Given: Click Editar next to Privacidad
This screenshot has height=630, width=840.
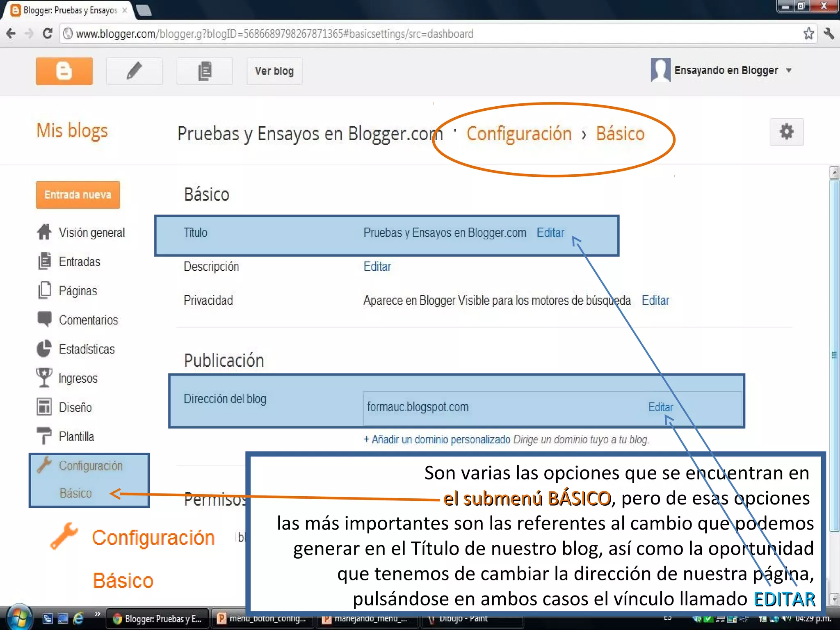Looking at the screenshot, I should (x=655, y=301).
